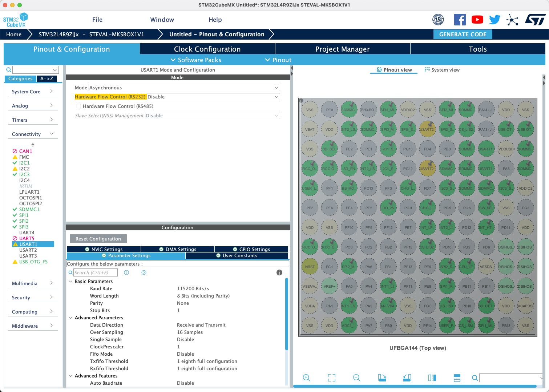The width and height of the screenshot is (549, 392).
Task: Switch to Clock Configuration tab
Action: tap(207, 49)
